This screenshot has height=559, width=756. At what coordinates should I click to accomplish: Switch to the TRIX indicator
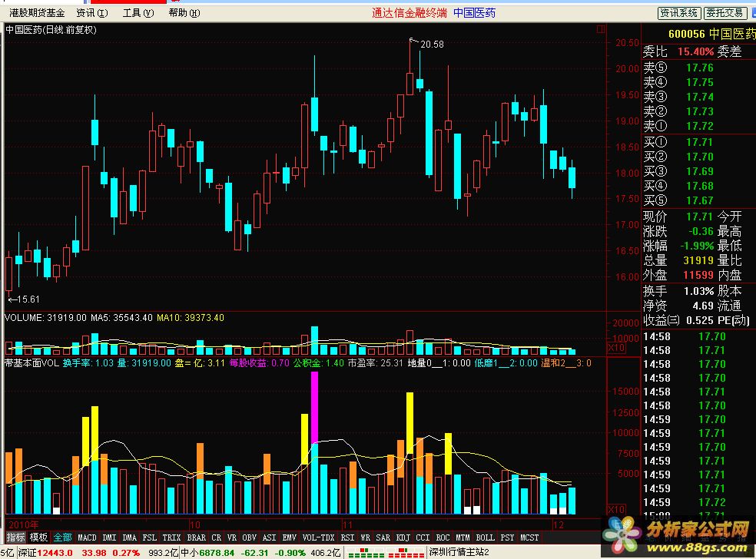[x=171, y=537]
